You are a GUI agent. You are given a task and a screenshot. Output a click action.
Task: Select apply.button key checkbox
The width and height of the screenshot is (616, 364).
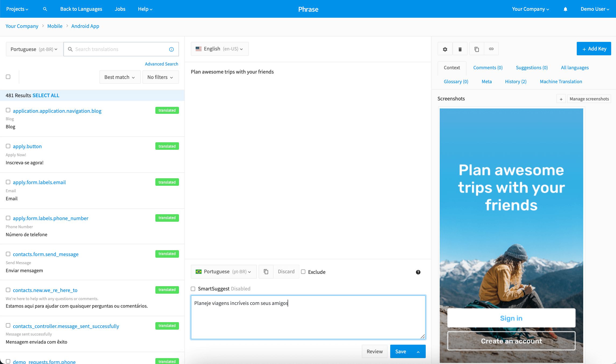(8, 146)
